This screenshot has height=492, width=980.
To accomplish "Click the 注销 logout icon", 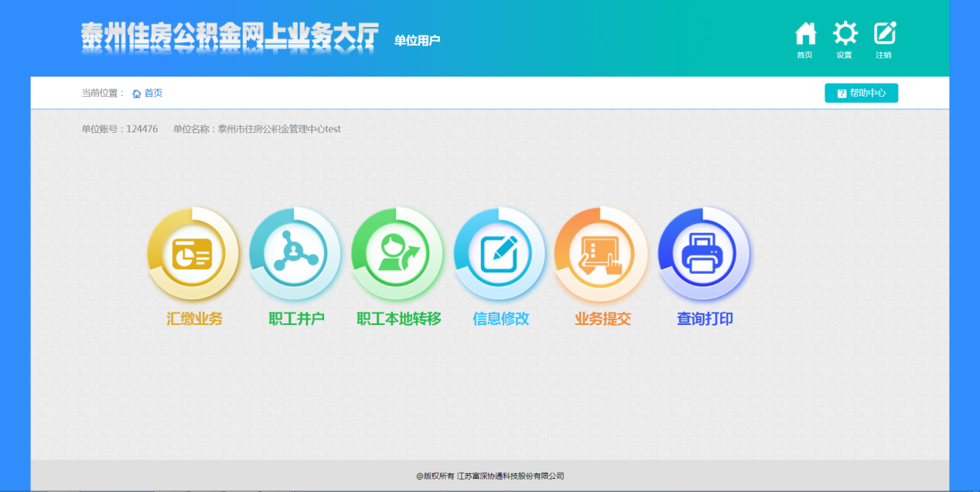I will tap(884, 34).
